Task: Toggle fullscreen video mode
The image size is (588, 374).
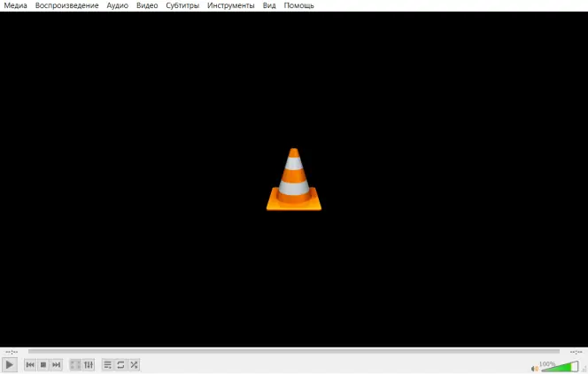Action: (75, 364)
